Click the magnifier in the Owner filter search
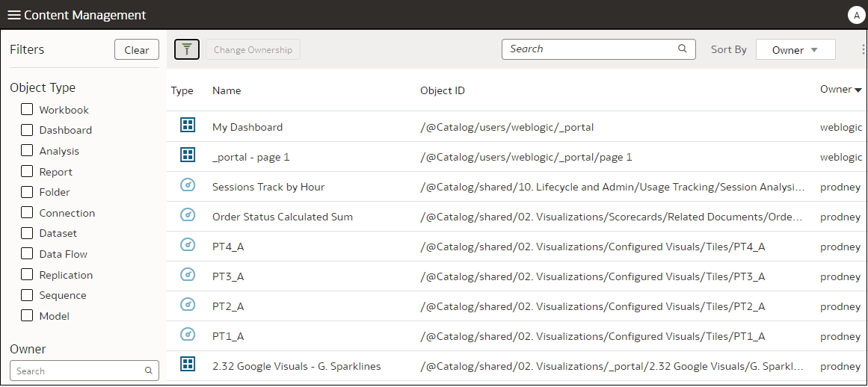 coord(148,371)
